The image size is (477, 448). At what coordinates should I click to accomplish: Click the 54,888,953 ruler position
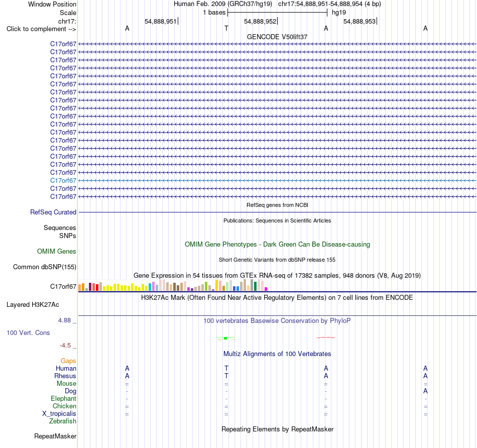pos(360,21)
